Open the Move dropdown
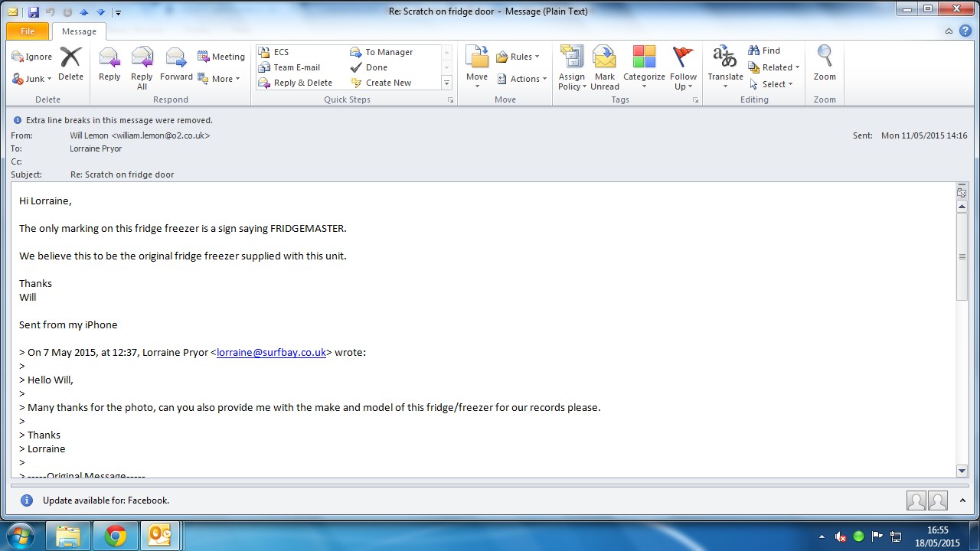The width and height of the screenshot is (980, 551). pyautogui.click(x=477, y=67)
